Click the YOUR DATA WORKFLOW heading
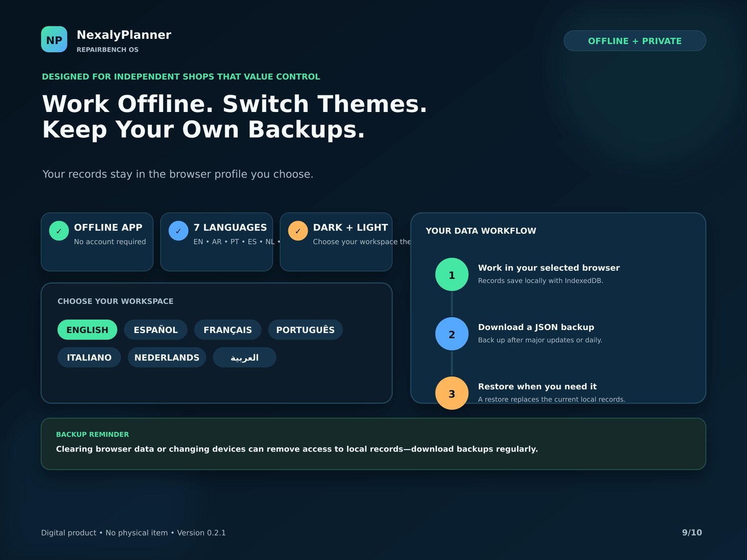Image resolution: width=747 pixels, height=560 pixels. pos(481,231)
